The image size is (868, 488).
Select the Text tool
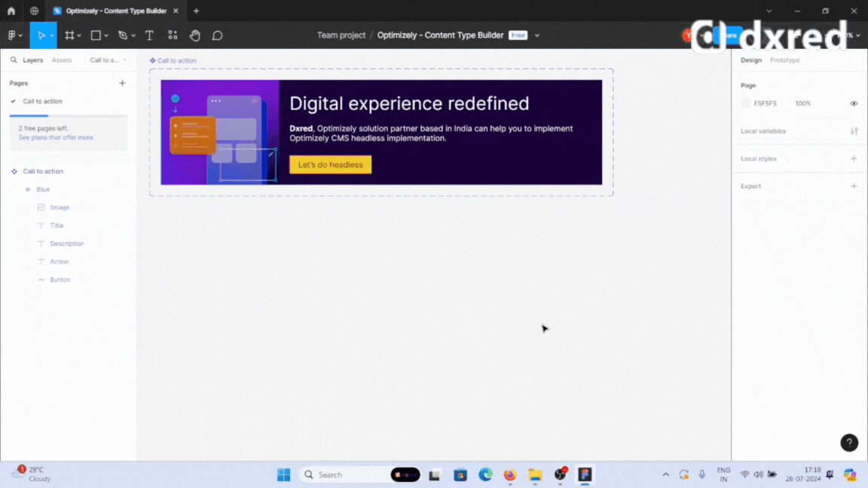[x=149, y=35]
